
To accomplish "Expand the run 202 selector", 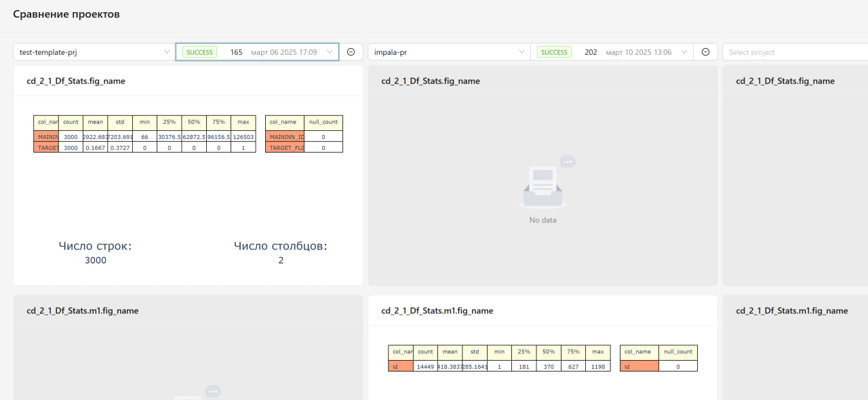I will [x=612, y=52].
